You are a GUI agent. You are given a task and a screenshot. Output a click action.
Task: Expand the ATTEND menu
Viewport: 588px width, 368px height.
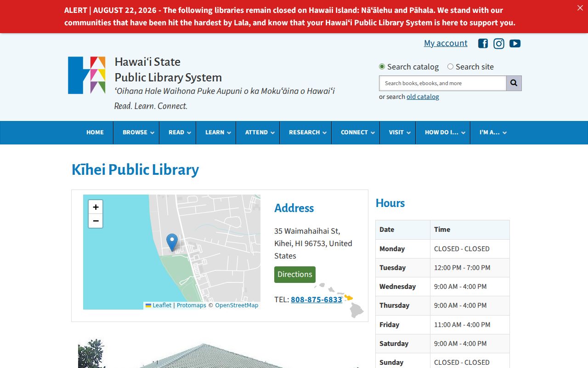pos(258,132)
